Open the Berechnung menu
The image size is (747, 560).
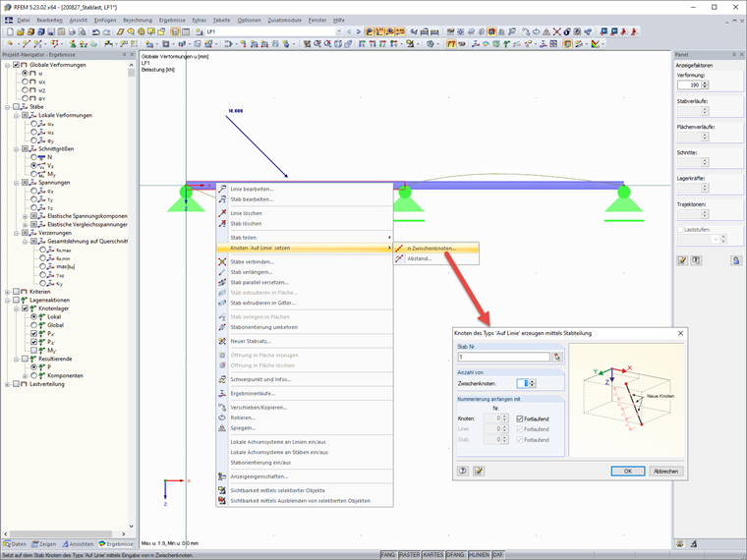point(138,20)
